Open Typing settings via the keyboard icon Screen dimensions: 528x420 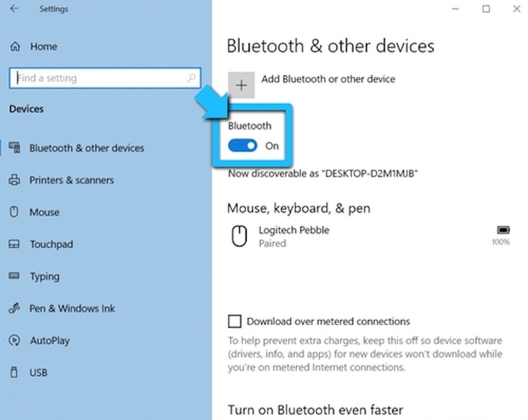point(14,276)
